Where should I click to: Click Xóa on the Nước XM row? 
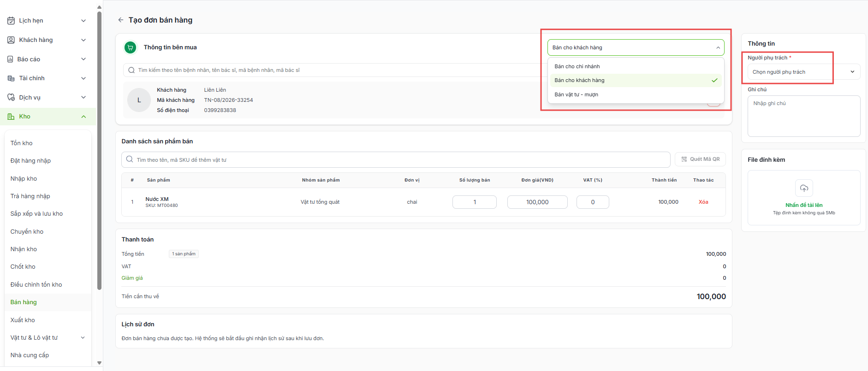[703, 202]
